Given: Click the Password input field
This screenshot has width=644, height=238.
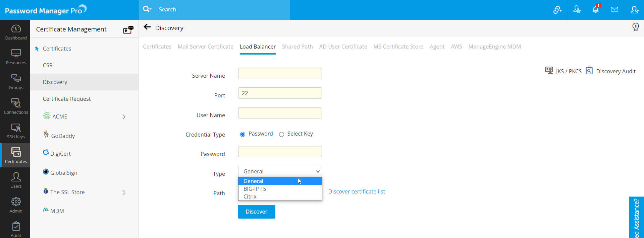Looking at the screenshot, I should [280, 152].
